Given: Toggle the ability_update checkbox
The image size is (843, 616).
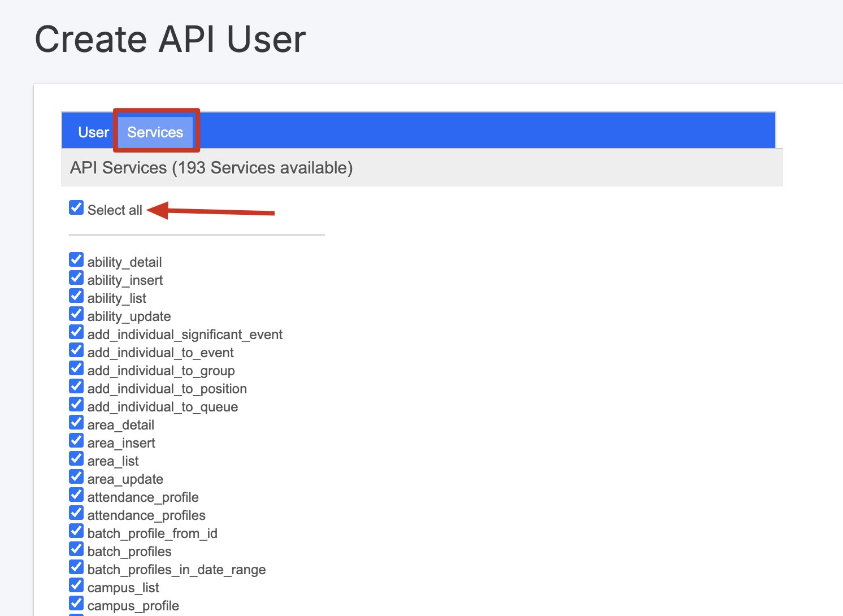Looking at the screenshot, I should coord(76,314).
